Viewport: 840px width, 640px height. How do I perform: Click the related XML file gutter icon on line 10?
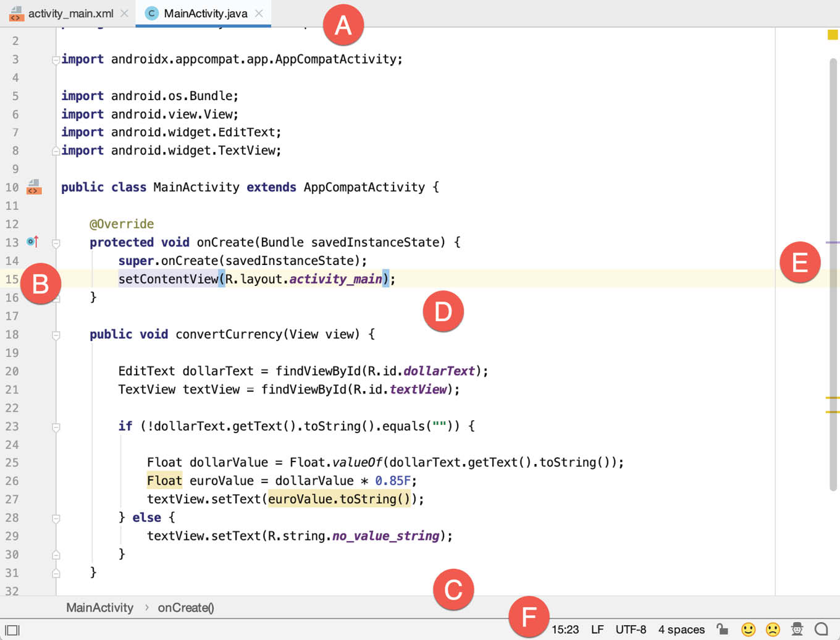(34, 187)
